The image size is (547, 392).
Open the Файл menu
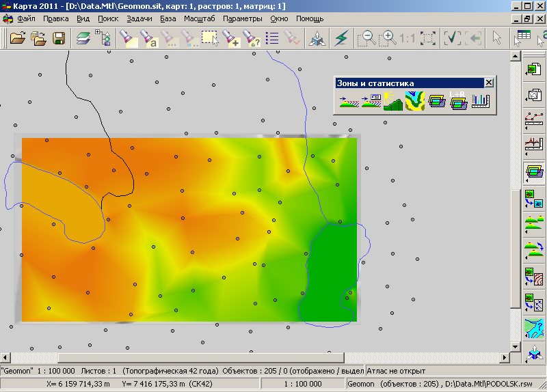pos(26,18)
